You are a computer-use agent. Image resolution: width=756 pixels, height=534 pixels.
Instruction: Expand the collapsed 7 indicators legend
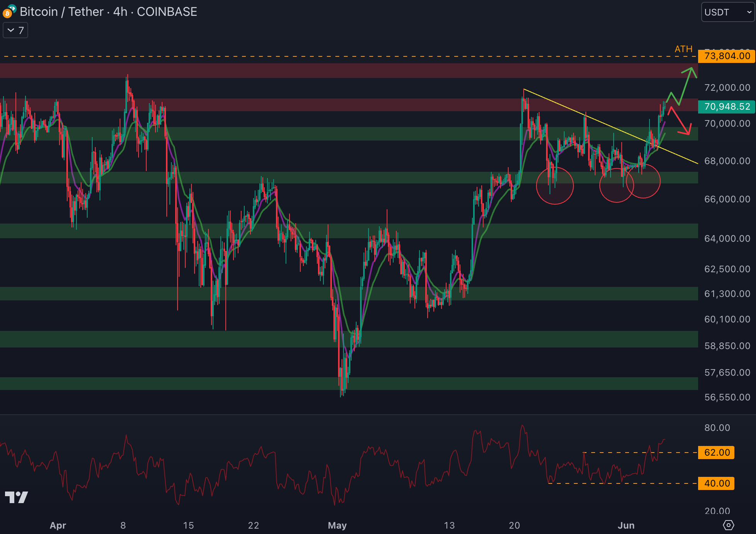point(15,31)
